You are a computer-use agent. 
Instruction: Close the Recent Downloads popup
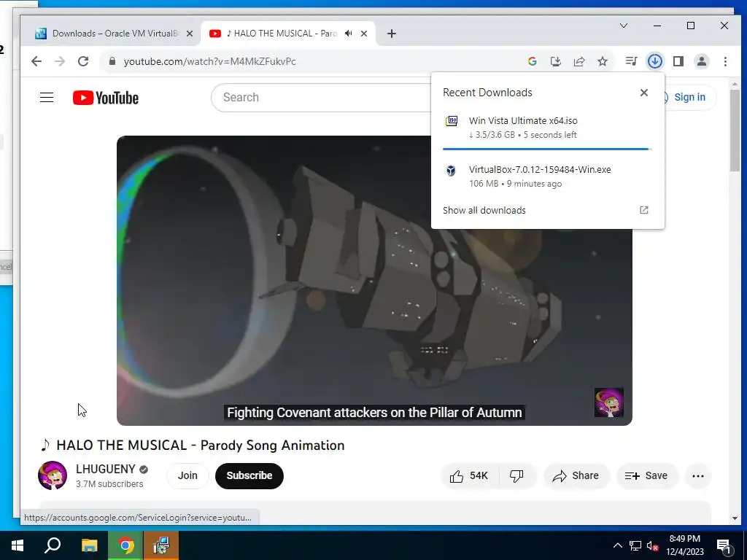tap(644, 93)
